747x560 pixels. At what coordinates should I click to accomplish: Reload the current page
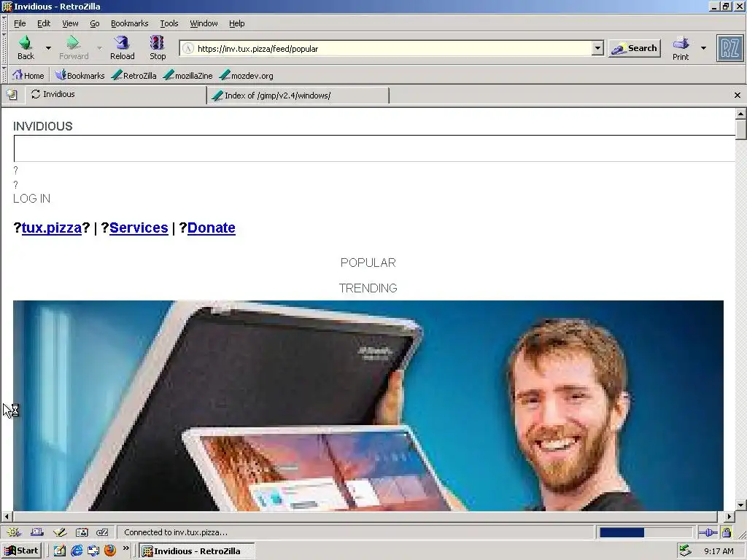(123, 47)
